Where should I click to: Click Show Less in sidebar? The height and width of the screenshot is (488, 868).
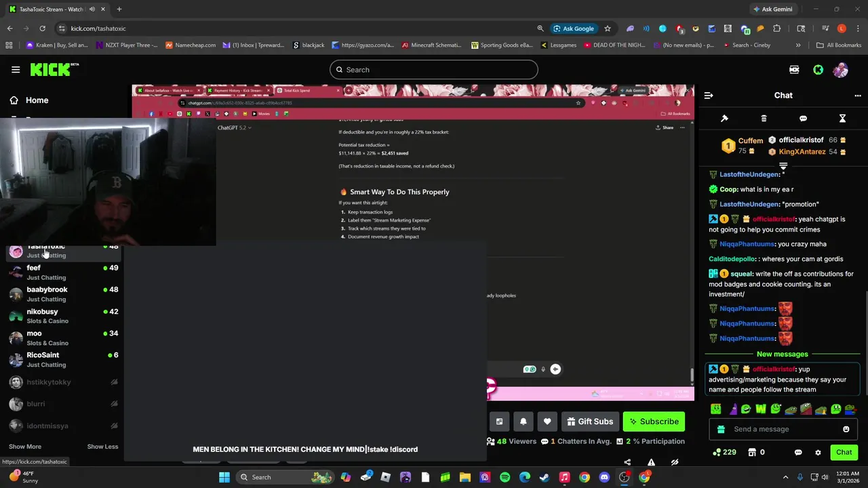coord(102,447)
